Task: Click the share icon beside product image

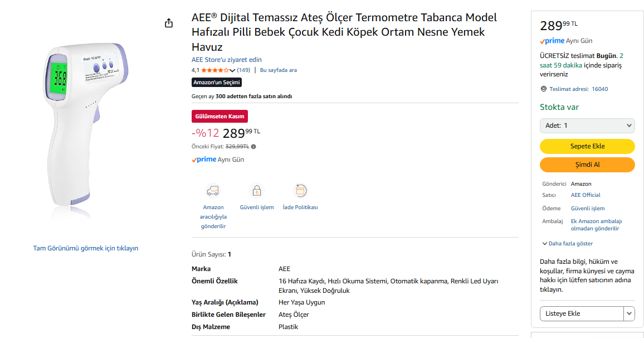Action: pos(168,23)
